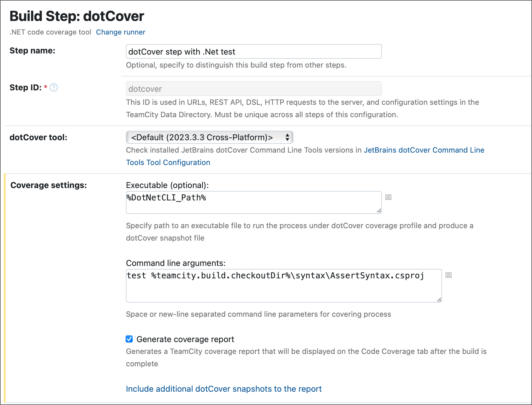Click the disabled Step ID field showing dotcover
532x405 pixels.
(x=254, y=88)
